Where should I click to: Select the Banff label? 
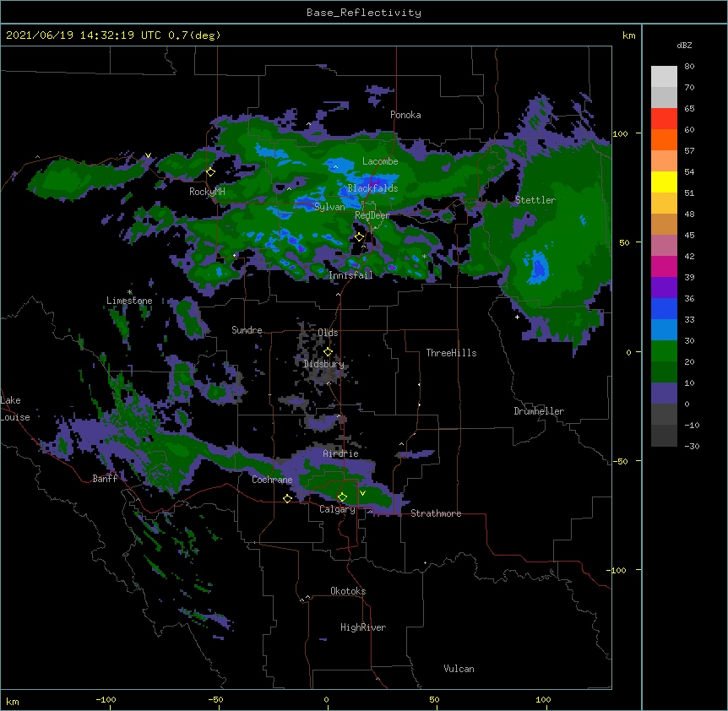pyautogui.click(x=105, y=479)
